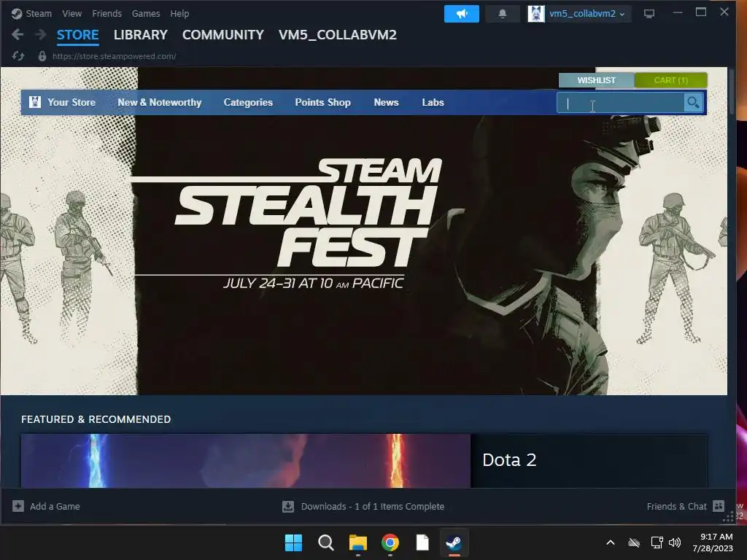Switch to the COMMUNITY tab
The height and width of the screenshot is (560, 747).
tap(223, 35)
